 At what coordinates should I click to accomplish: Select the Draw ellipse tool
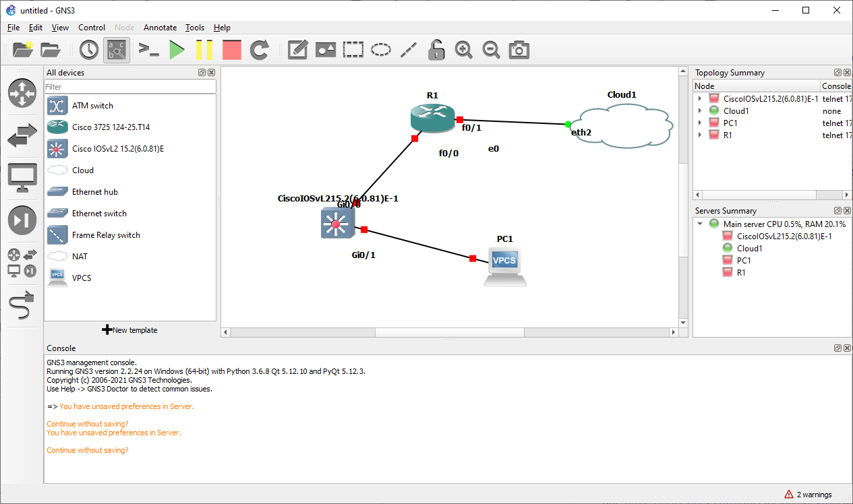[x=381, y=50]
